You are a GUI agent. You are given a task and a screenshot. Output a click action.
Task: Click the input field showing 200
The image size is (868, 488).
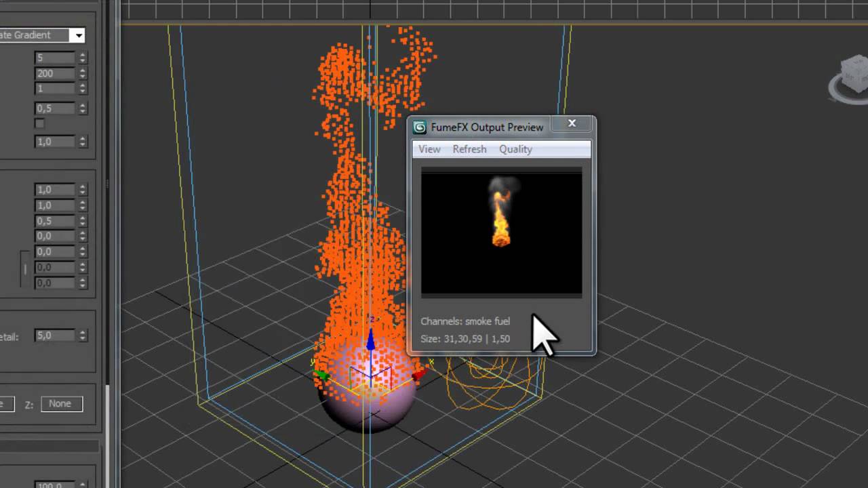(x=55, y=73)
